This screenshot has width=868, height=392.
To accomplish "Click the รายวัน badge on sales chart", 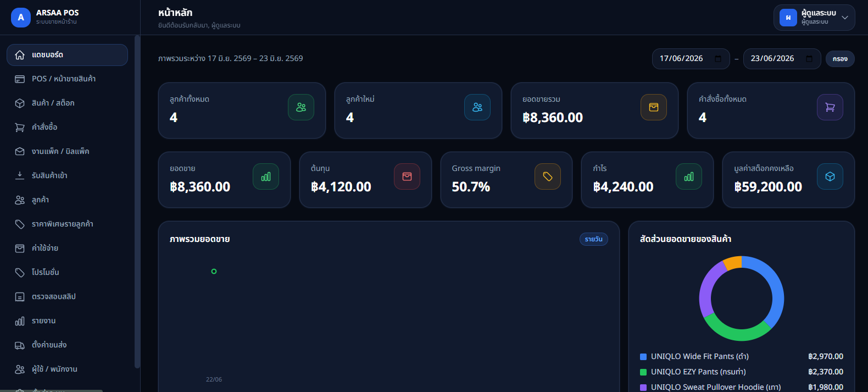I will tap(594, 239).
